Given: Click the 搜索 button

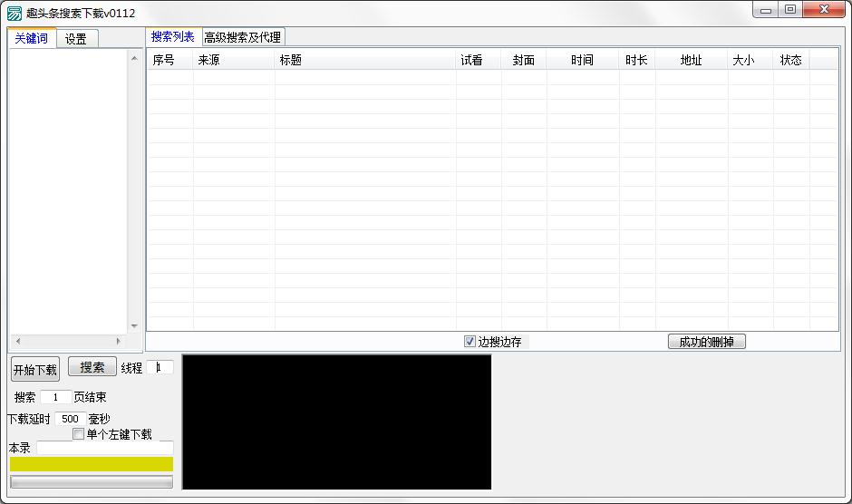Looking at the screenshot, I should click(92, 367).
